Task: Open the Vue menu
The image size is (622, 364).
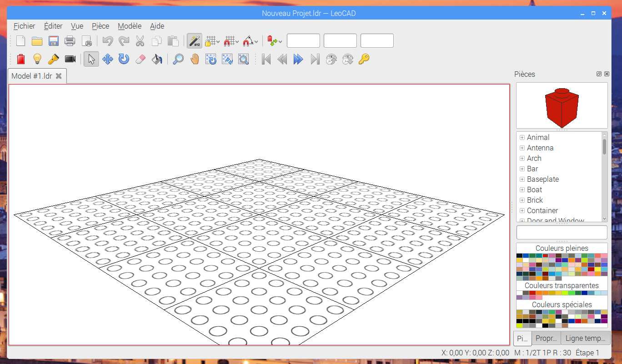Action: (77, 26)
